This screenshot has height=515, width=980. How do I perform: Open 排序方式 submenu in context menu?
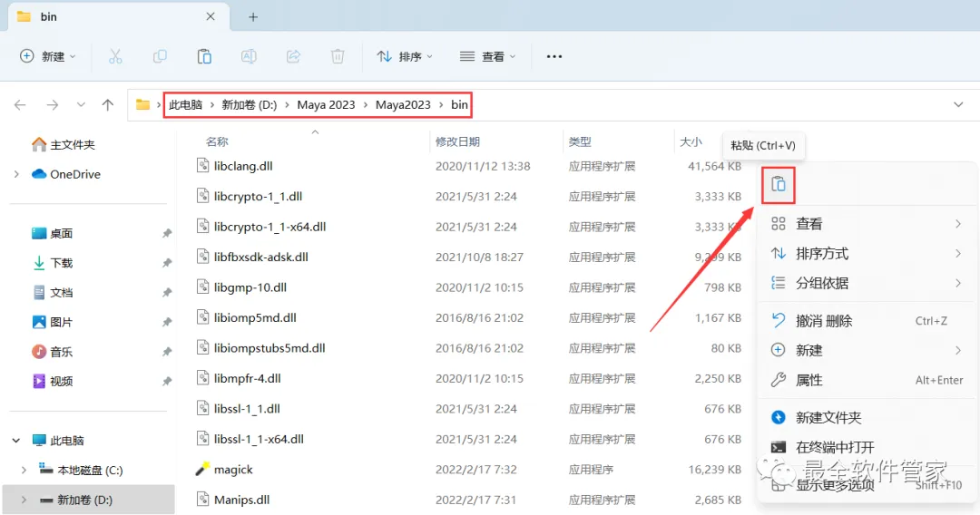(867, 254)
